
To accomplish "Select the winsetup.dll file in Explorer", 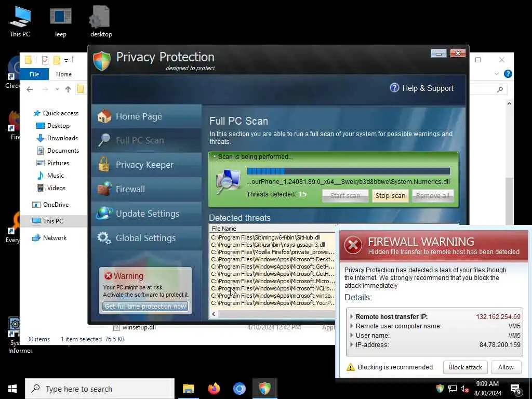I will [139, 327].
